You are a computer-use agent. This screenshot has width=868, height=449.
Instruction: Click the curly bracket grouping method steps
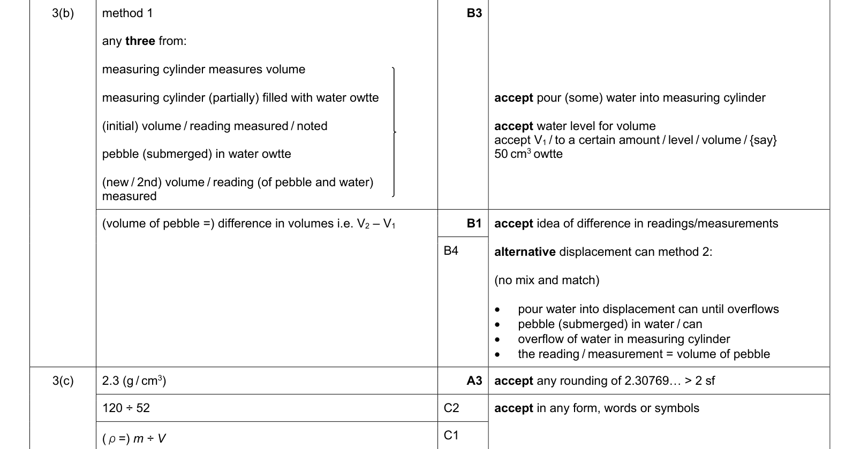(x=394, y=132)
